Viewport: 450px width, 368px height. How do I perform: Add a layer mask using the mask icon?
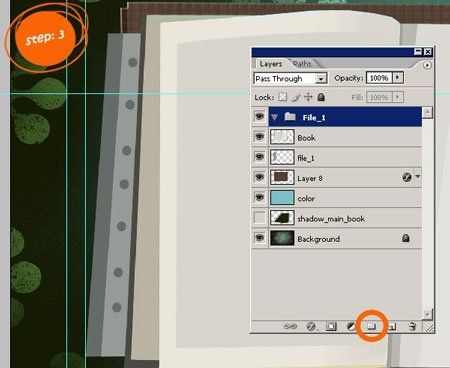coord(331,326)
